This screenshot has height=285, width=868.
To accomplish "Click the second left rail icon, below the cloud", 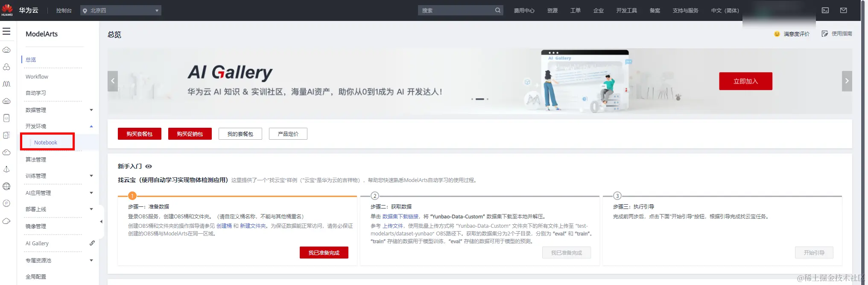I will point(6,67).
